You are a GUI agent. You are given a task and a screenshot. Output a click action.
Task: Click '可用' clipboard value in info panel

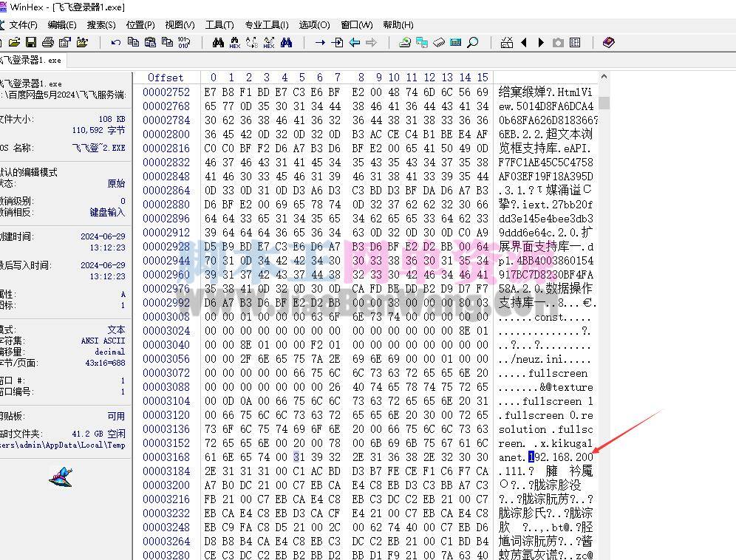click(117, 417)
